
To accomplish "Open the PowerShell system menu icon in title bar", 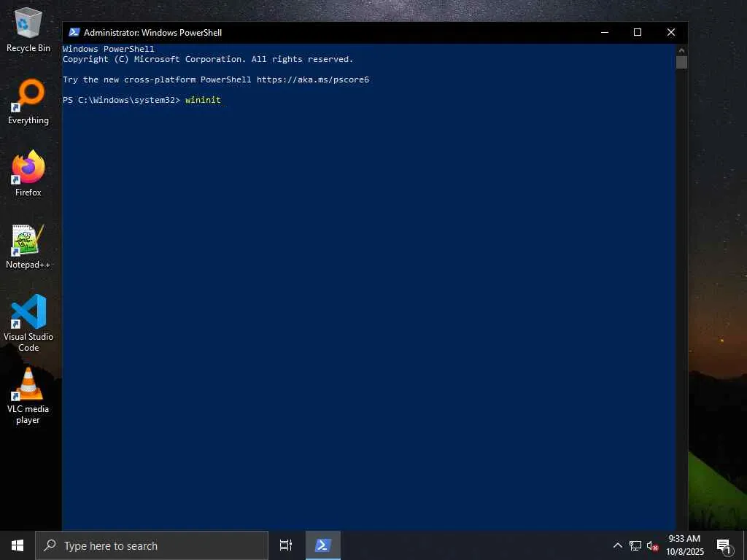I will 74,32.
